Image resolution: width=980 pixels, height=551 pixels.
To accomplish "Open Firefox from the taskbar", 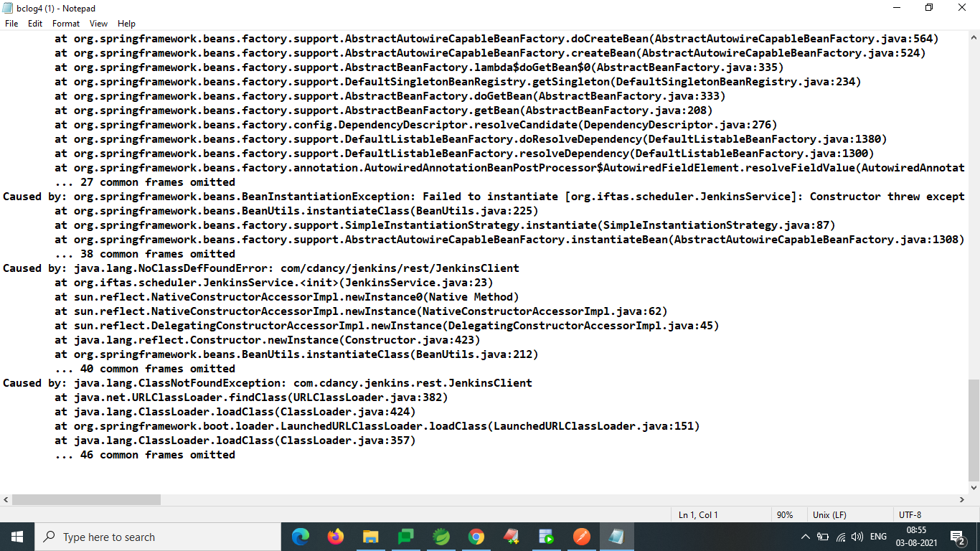I will (x=335, y=536).
